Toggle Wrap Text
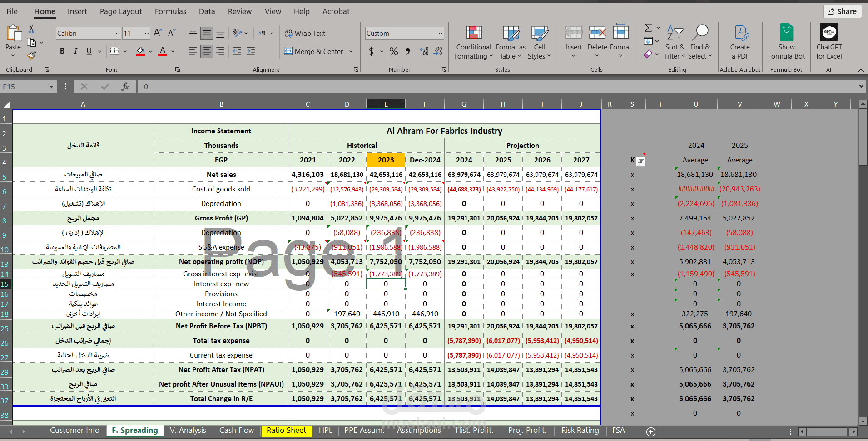The image size is (868, 441). point(305,33)
